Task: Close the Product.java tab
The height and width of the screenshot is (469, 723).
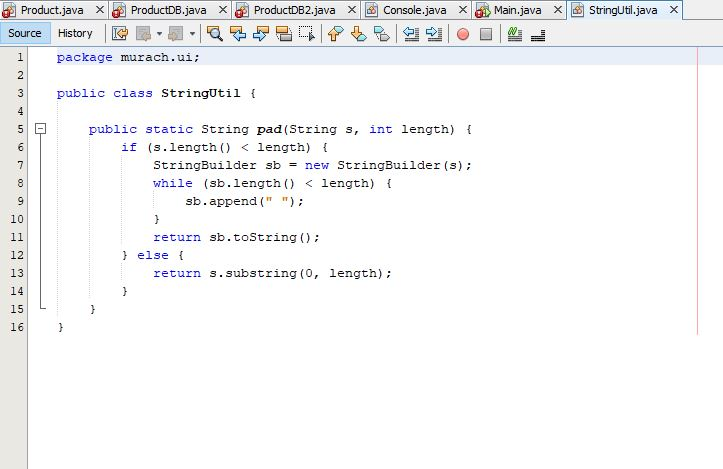Action: (100, 10)
